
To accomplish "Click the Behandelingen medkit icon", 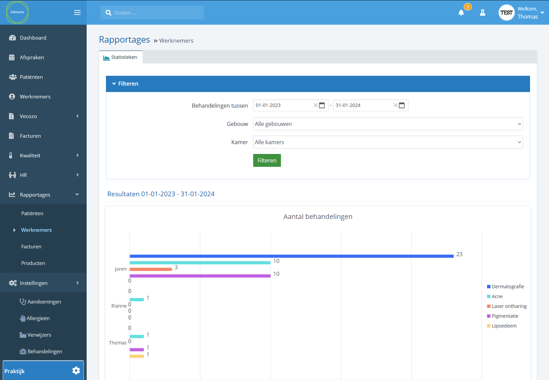I will 23,352.
